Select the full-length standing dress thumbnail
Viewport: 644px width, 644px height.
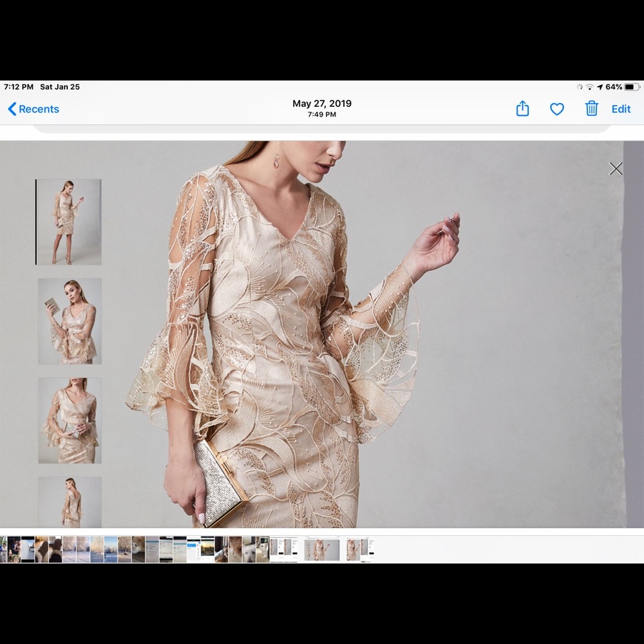(x=69, y=222)
